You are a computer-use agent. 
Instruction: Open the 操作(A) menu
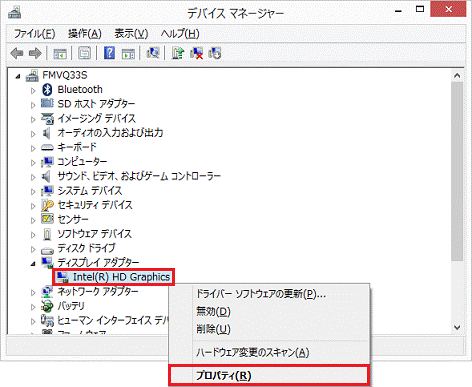tap(85, 34)
